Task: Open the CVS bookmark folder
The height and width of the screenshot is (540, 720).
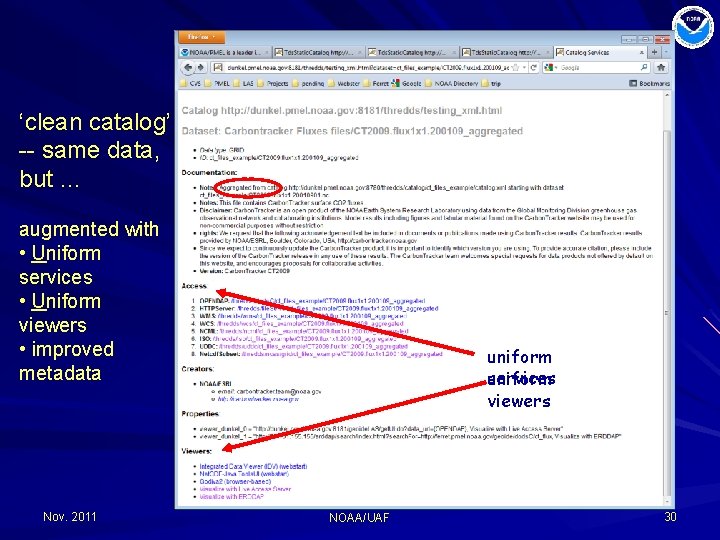Action: pos(191,84)
